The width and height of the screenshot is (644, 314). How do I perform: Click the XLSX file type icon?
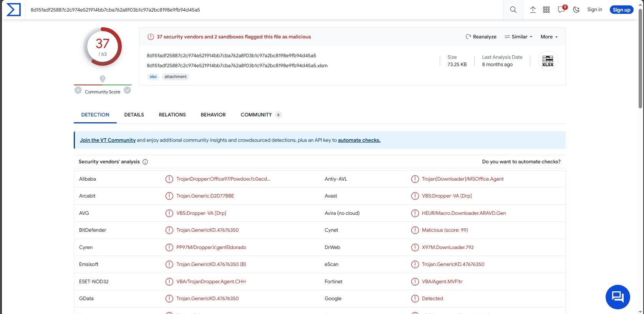548,61
